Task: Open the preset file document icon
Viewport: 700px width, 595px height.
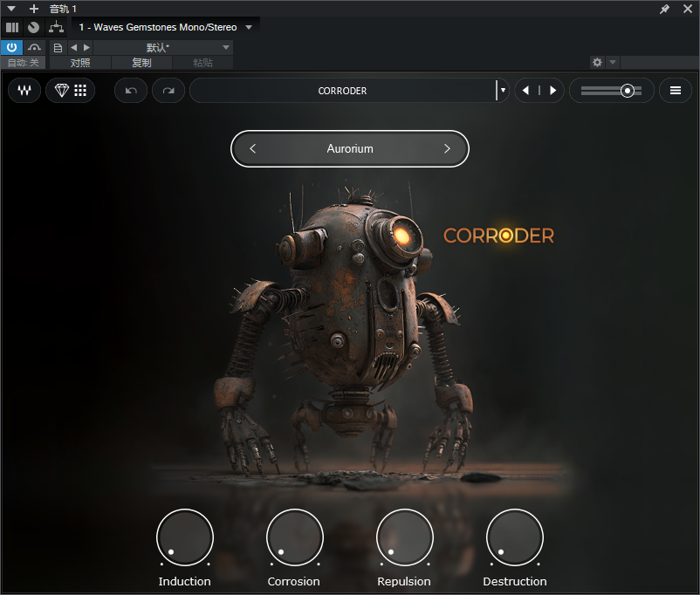Action: click(58, 47)
